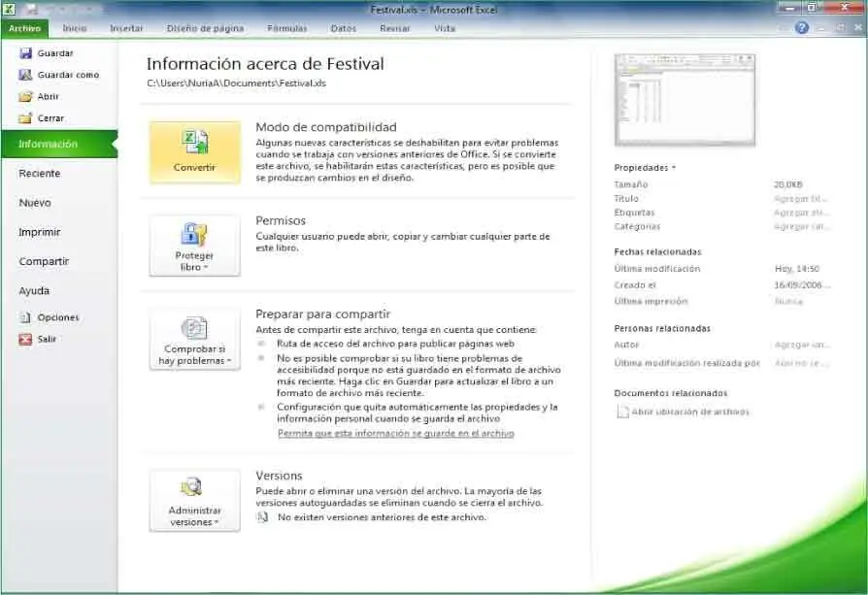
Task: Click the Tamaño value 20,0KB
Action: [x=788, y=184]
